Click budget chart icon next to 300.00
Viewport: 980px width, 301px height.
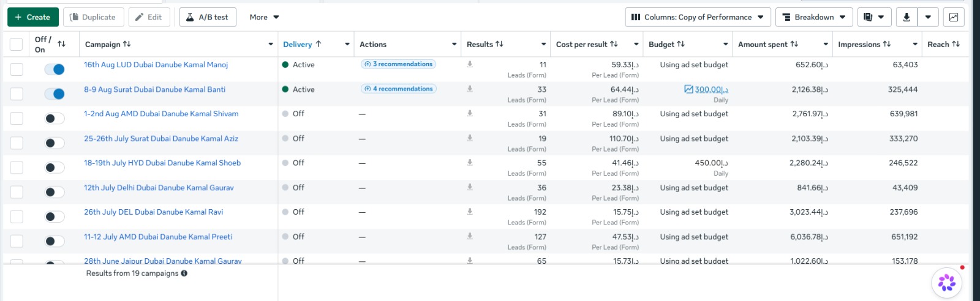point(688,89)
